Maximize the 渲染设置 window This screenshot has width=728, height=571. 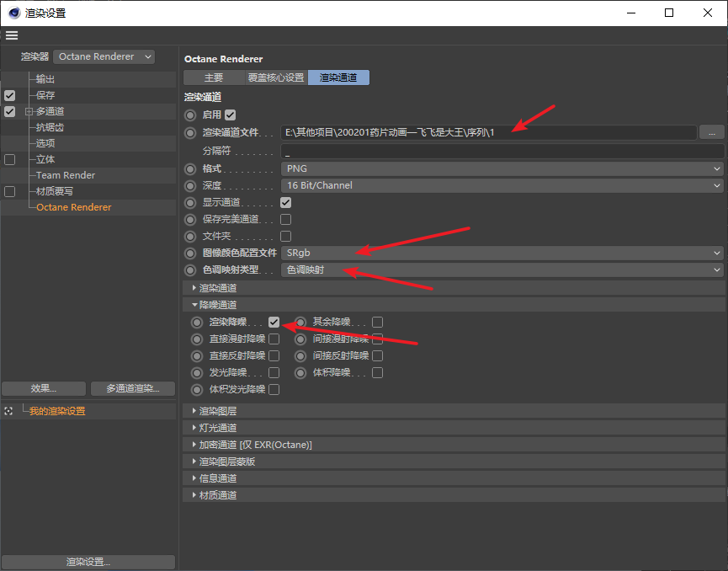(669, 13)
